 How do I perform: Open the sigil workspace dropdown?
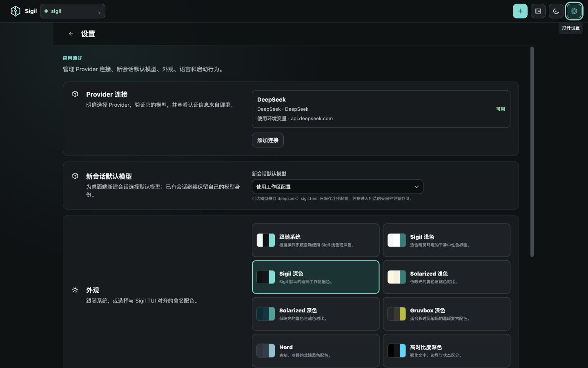point(73,11)
